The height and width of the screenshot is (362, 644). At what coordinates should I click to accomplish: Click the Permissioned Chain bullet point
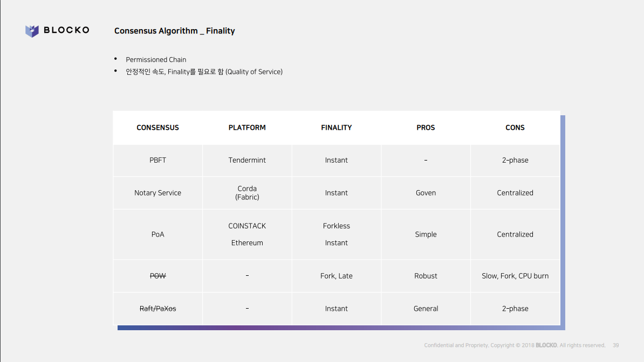[156, 59]
